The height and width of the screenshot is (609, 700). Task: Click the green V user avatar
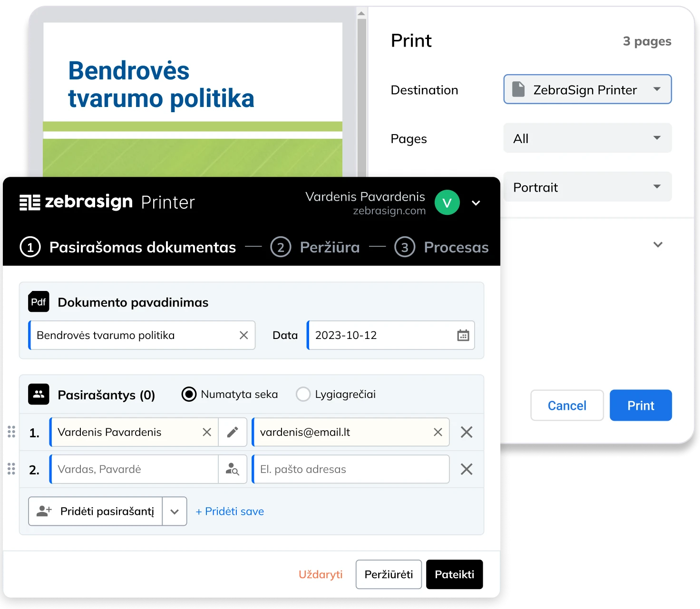[x=447, y=203]
